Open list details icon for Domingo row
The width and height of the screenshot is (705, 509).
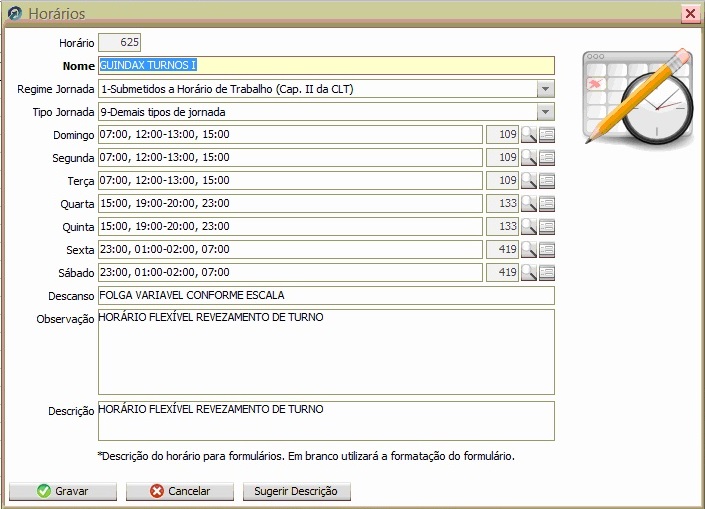coord(547,134)
